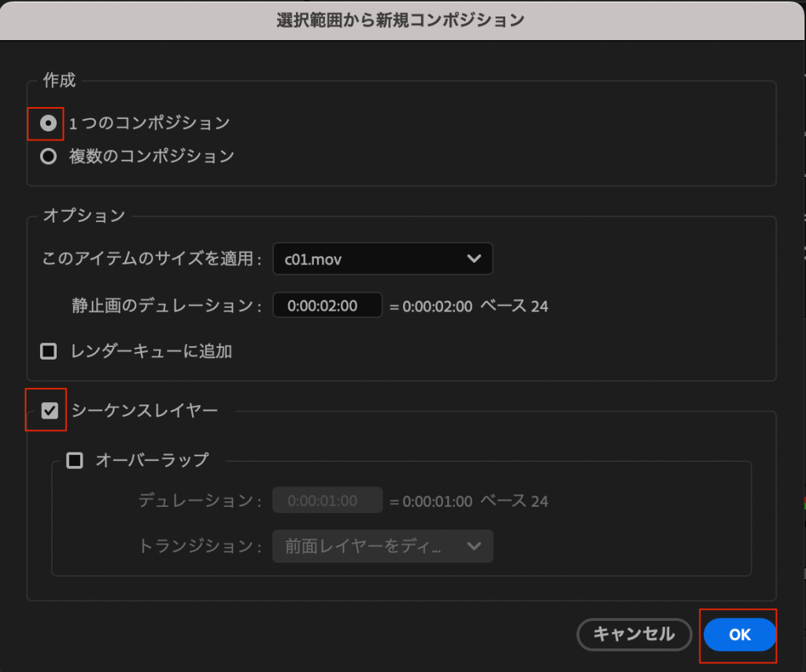Click the このアイテムのサイズを適用 label
The image size is (806, 672).
click(x=151, y=260)
